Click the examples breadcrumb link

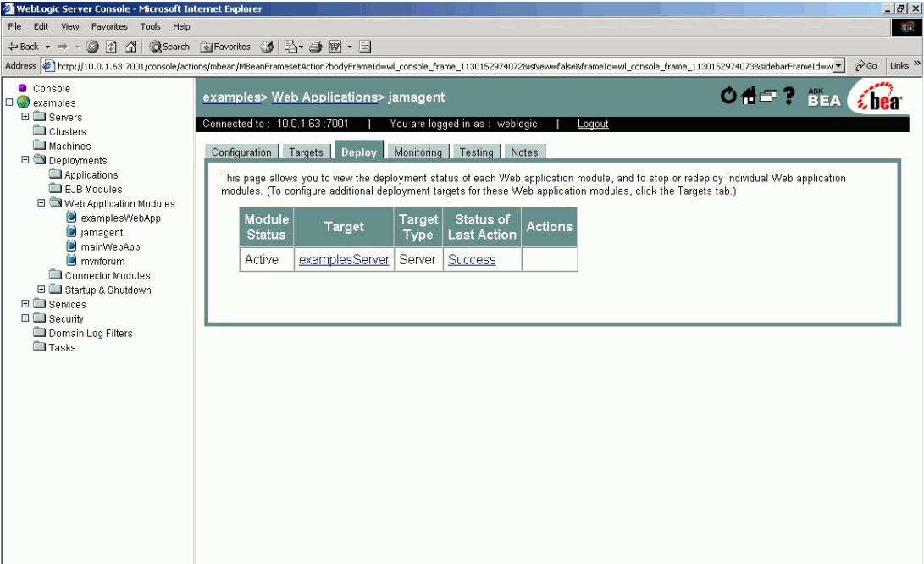click(231, 97)
